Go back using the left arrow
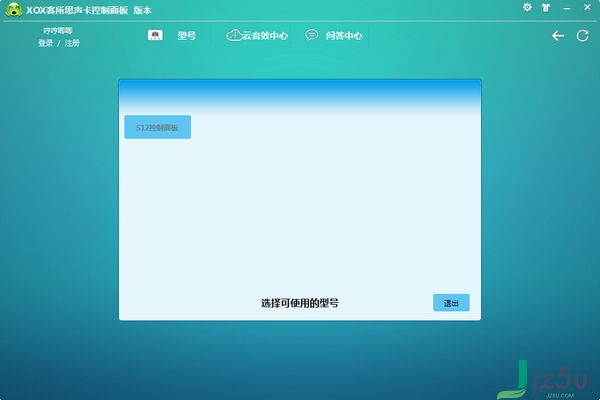The height and width of the screenshot is (400, 600). click(x=558, y=36)
